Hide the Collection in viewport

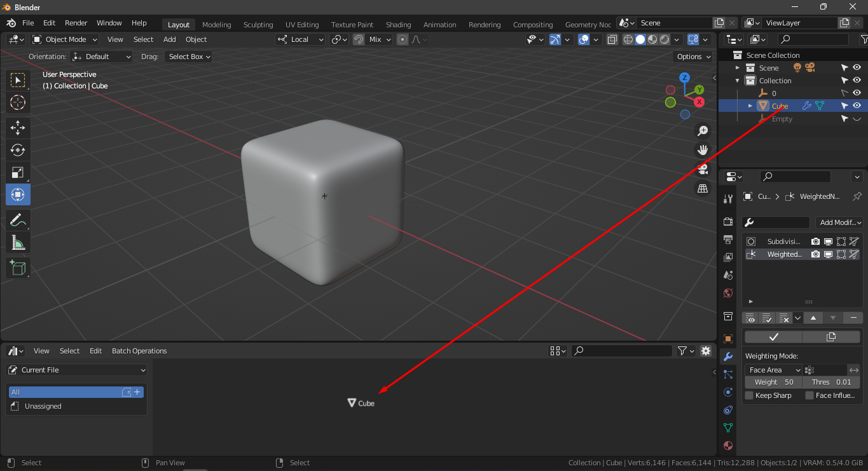point(857,81)
